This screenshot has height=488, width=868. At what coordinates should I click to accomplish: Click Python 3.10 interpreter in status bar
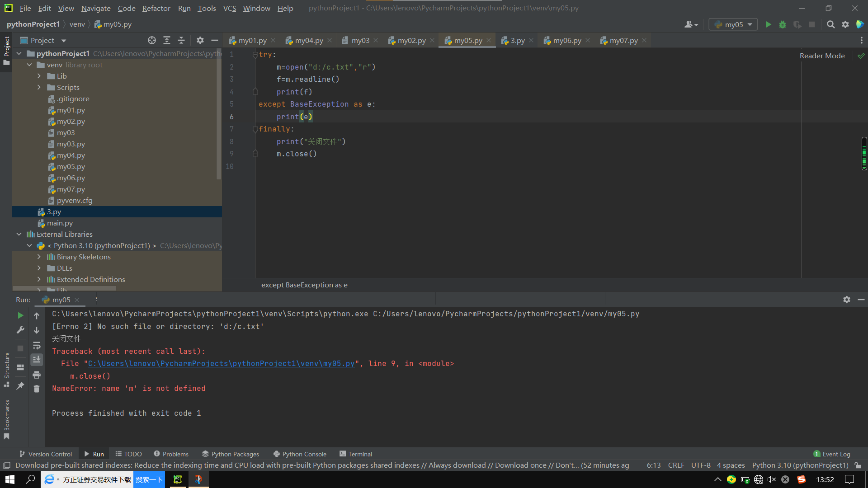800,465
